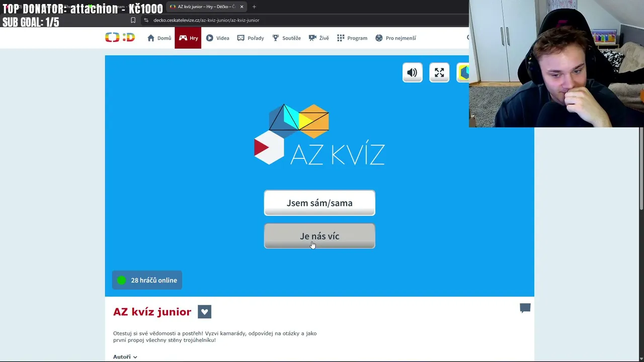
Task: Switch the game to fullscreen mode
Action: [x=439, y=73]
